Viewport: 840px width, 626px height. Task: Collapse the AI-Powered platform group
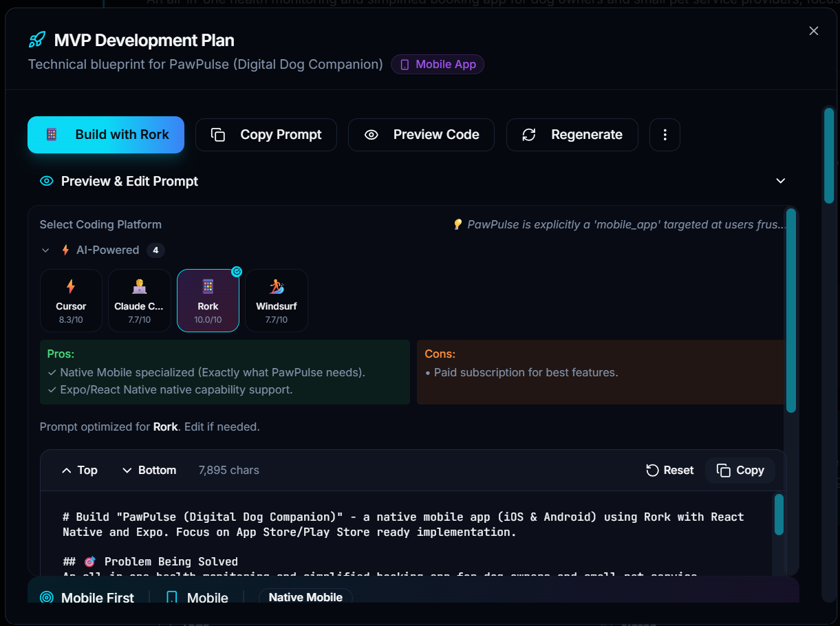(45, 250)
